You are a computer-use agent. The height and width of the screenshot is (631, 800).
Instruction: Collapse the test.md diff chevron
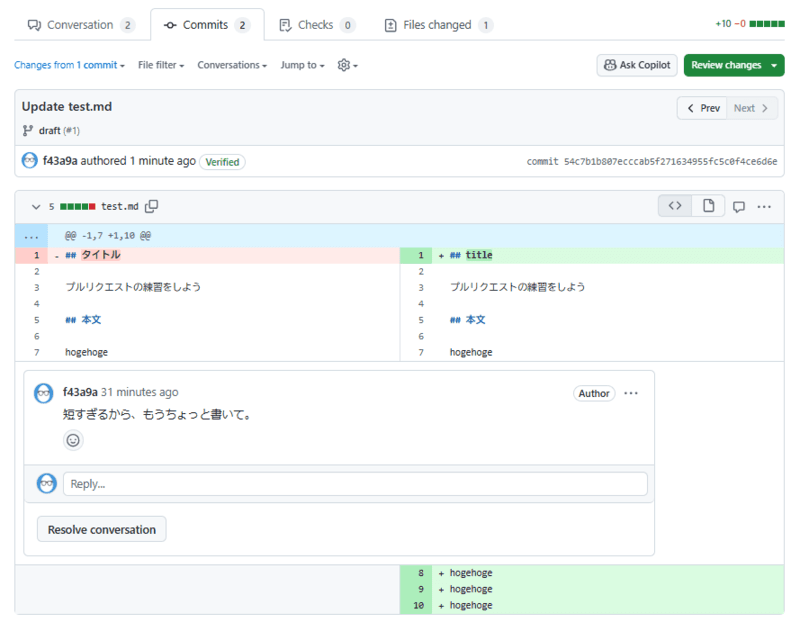(x=36, y=207)
